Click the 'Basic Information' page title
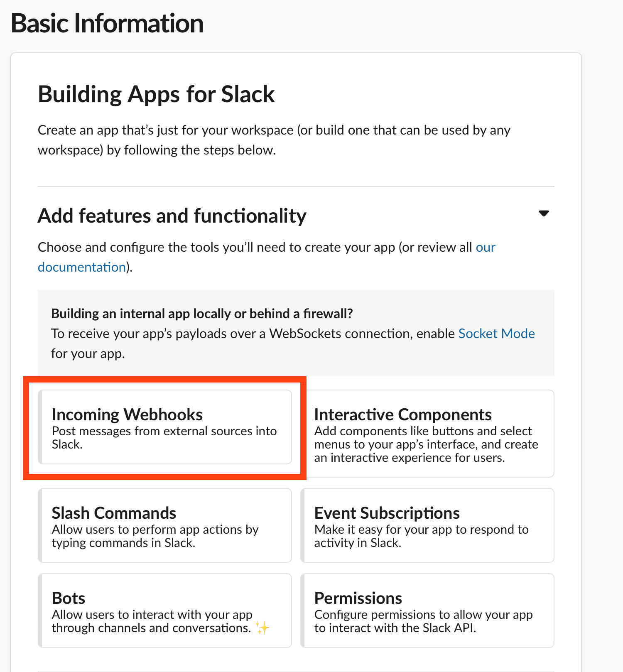The image size is (623, 672). point(107,23)
